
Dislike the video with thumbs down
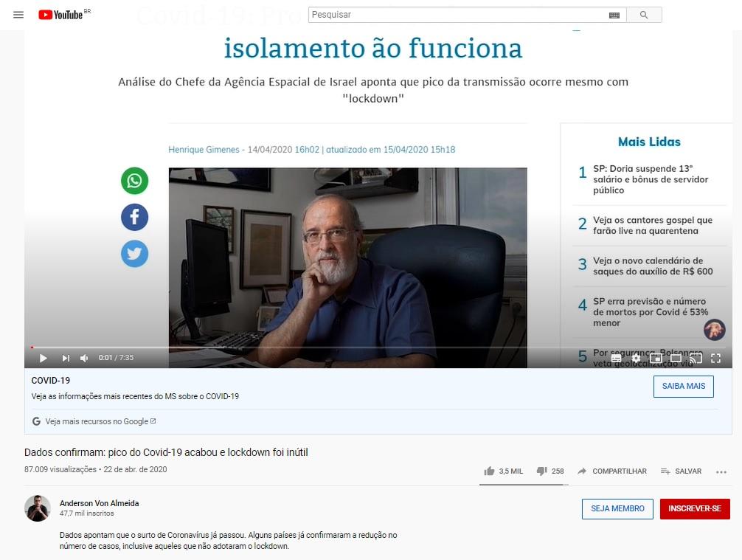542,471
